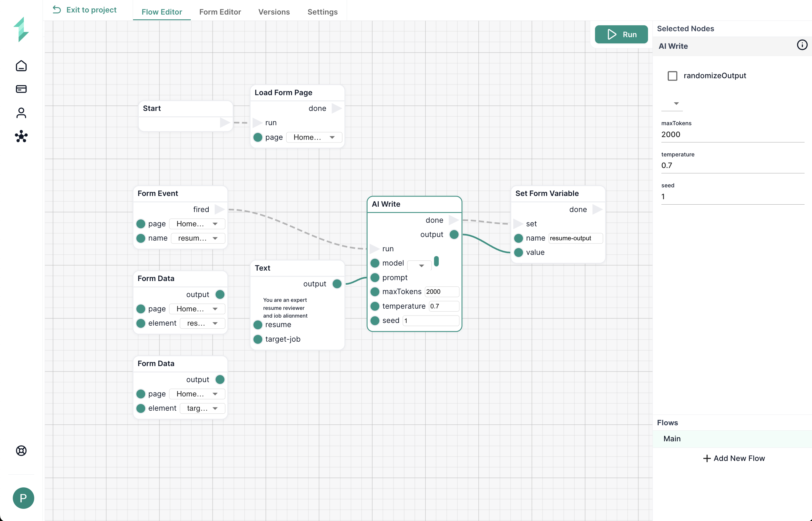Open the targ… element dropdown
The image size is (812, 521).
click(202, 408)
